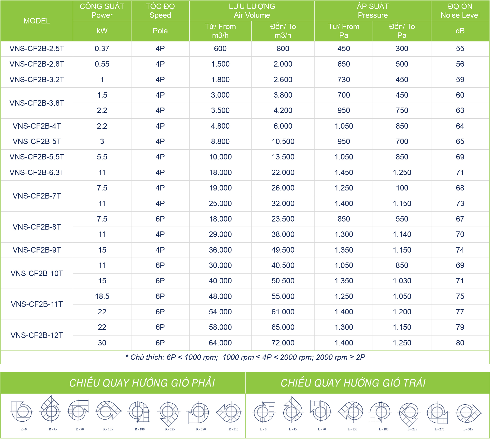Click the R-180 fan rotation icon

pos(139,412)
